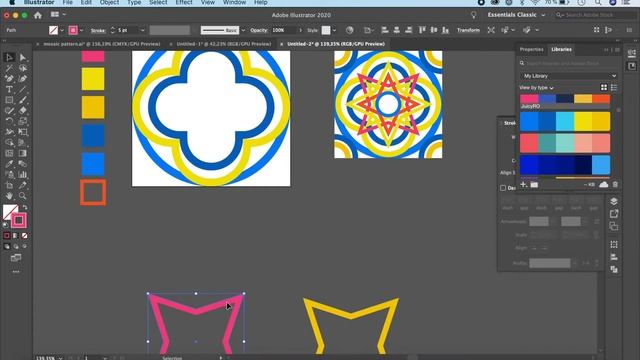Reset default fill and stroke
640x360 pixels.
pos(5,225)
